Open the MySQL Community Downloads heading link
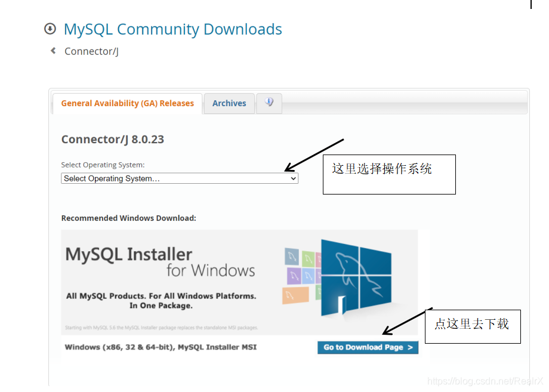This screenshot has width=549, height=392. 172,29
